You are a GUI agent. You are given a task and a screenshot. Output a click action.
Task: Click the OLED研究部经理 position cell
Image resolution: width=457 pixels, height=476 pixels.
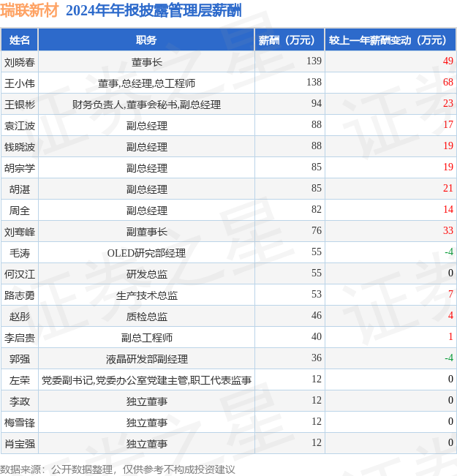[147, 253]
